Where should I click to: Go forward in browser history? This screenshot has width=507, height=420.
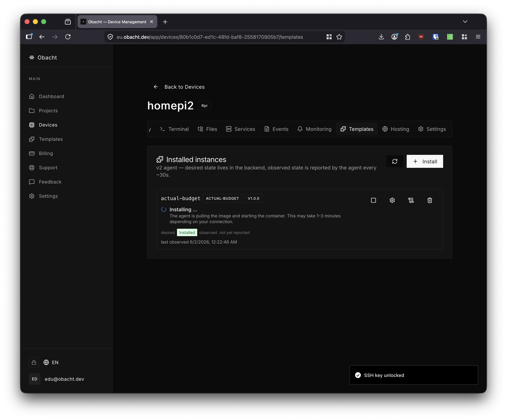pos(55,37)
